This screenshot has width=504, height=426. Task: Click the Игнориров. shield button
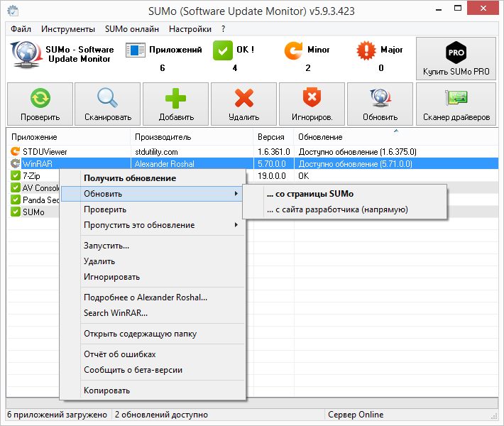[312, 104]
